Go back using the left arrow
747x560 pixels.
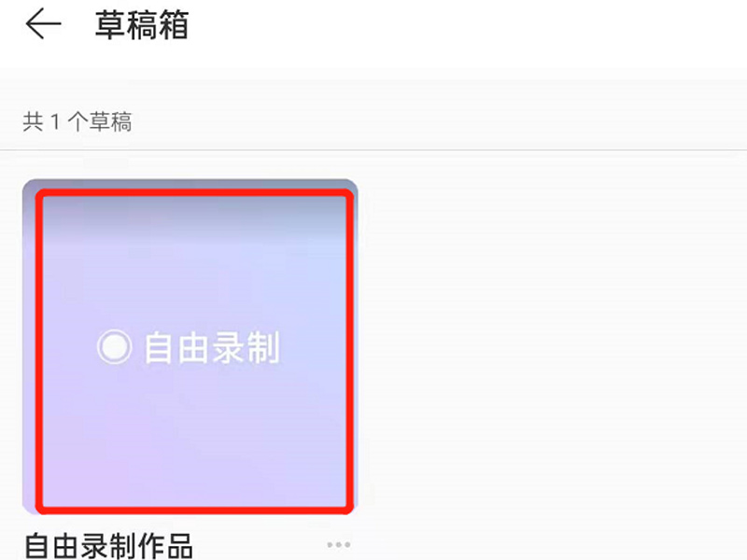click(x=43, y=24)
